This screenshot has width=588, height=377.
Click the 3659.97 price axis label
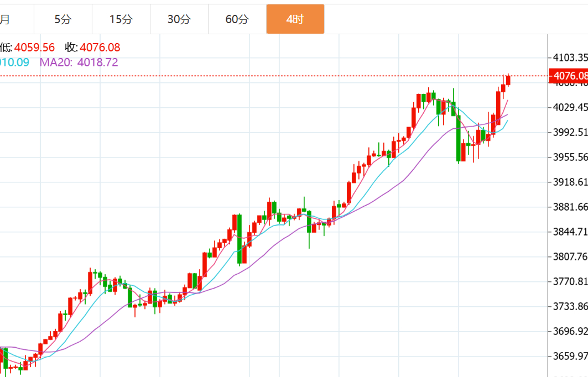click(x=570, y=356)
